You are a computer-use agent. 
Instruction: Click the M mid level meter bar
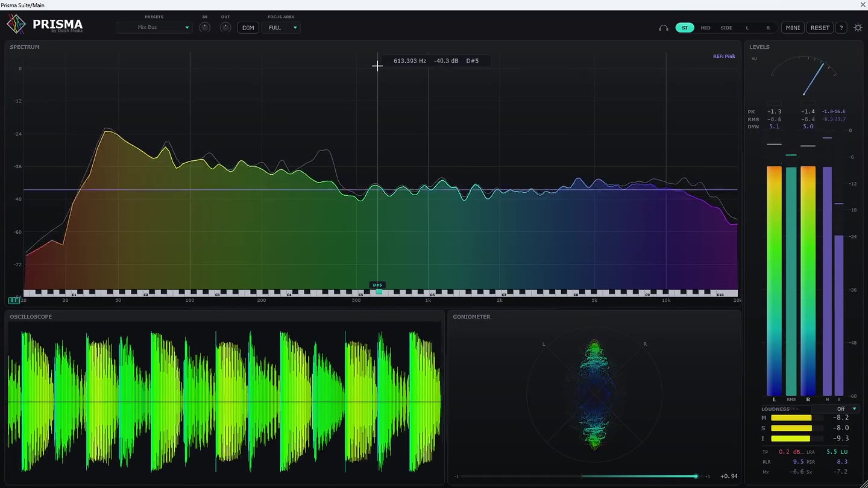827,281
